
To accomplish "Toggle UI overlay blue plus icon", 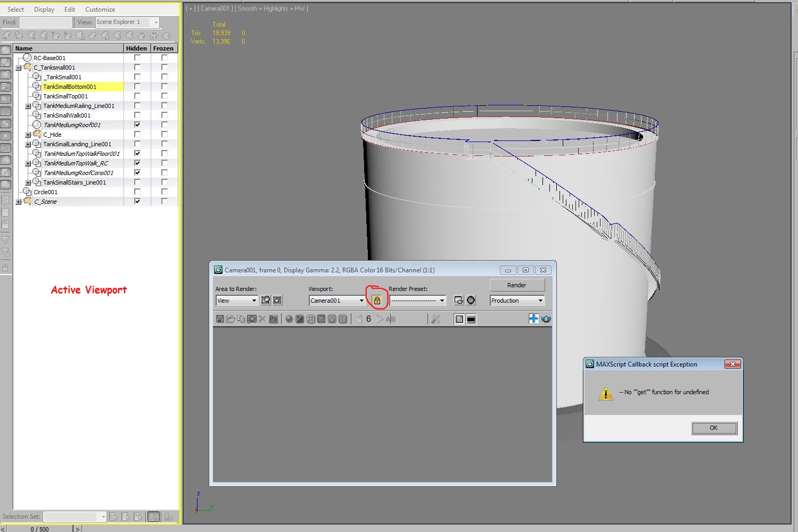I will tap(533, 319).
